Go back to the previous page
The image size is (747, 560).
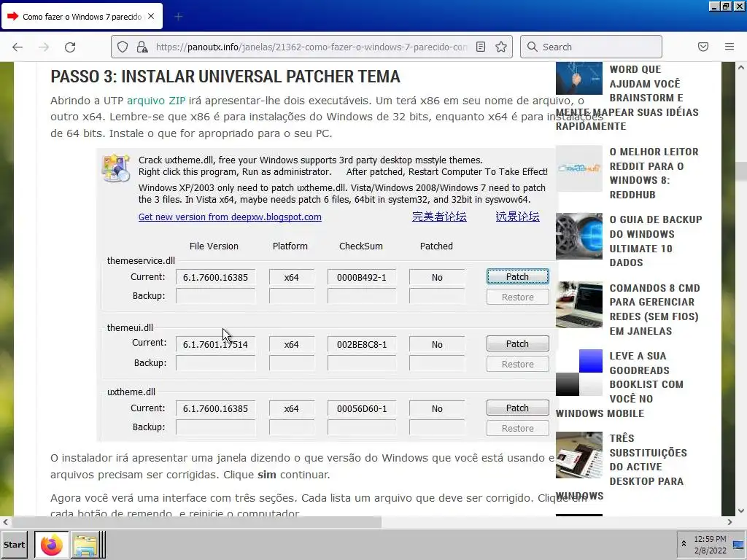point(18,47)
